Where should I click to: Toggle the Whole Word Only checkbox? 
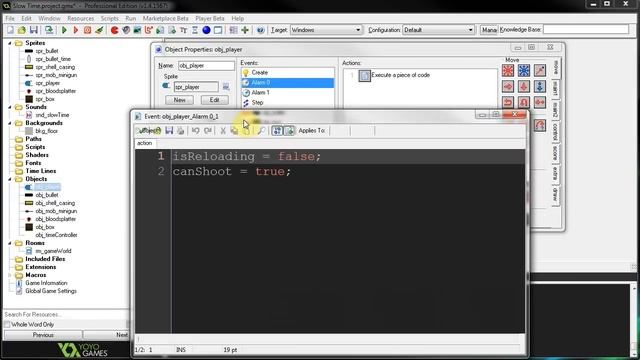7,324
